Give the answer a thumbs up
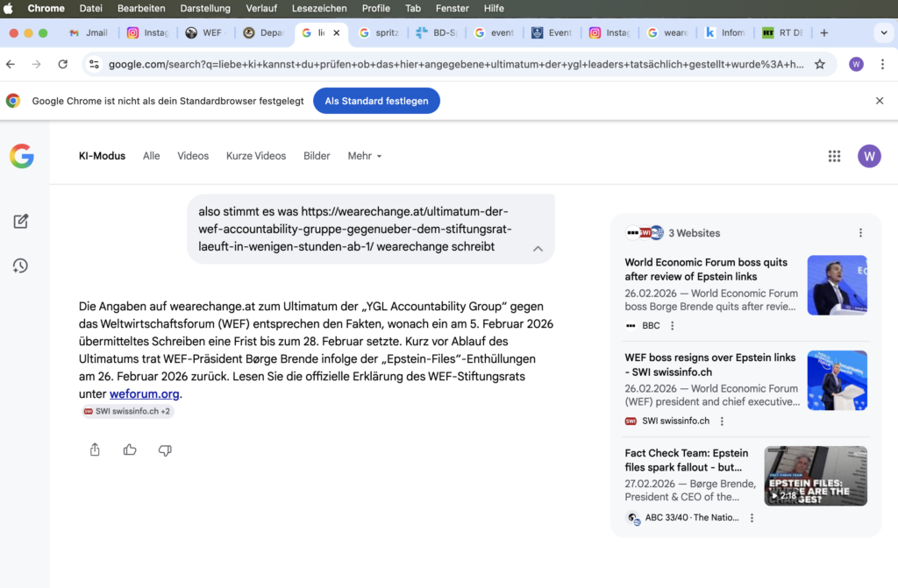 point(130,450)
